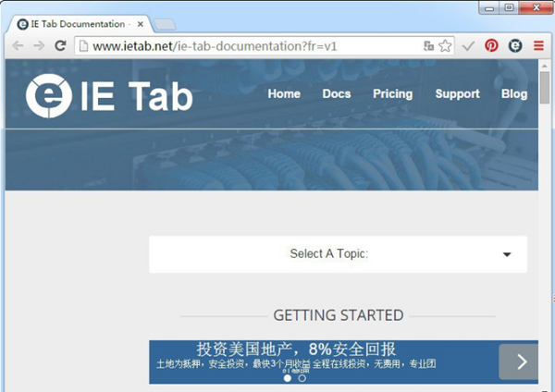Click the translate page icon in address bar
The width and height of the screenshot is (555, 392).
(428, 45)
